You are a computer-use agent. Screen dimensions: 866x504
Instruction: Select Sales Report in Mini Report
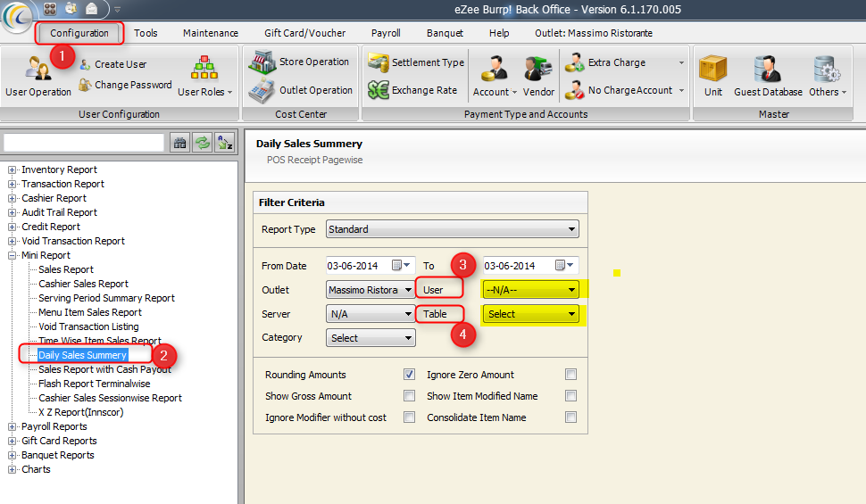pos(66,269)
